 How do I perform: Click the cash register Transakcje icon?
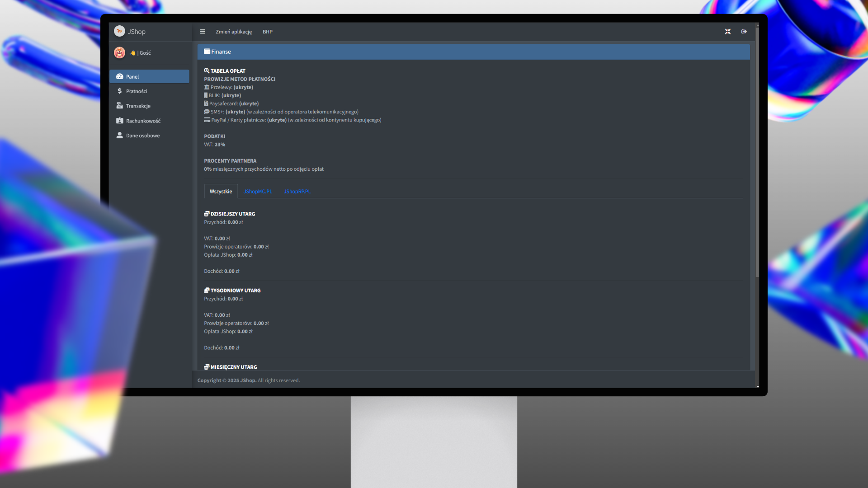coord(120,106)
